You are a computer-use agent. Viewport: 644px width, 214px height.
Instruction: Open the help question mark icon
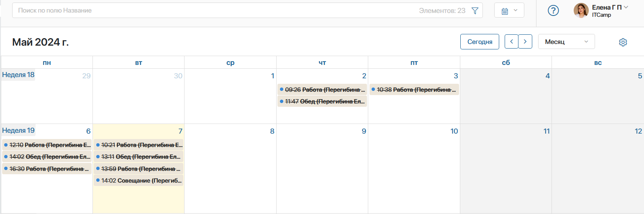click(553, 10)
